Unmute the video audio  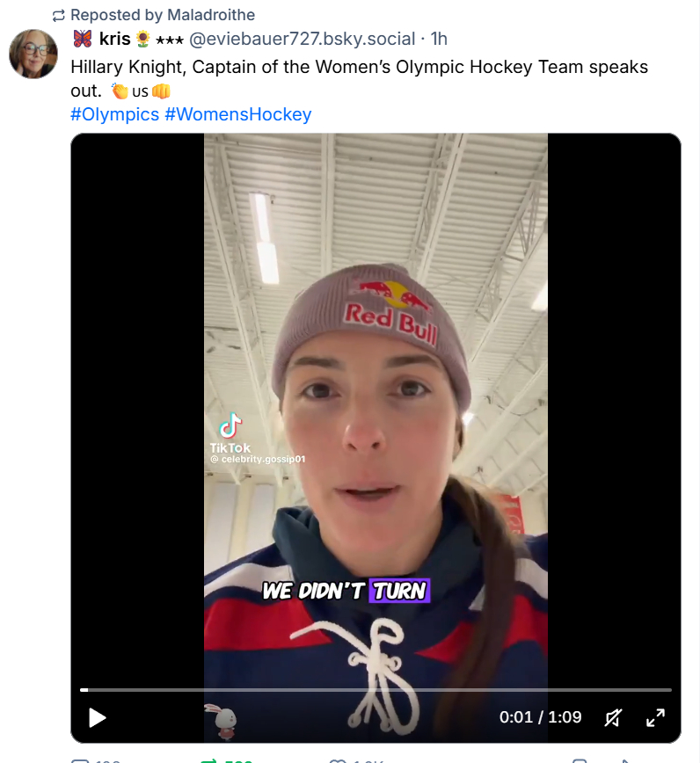point(612,717)
